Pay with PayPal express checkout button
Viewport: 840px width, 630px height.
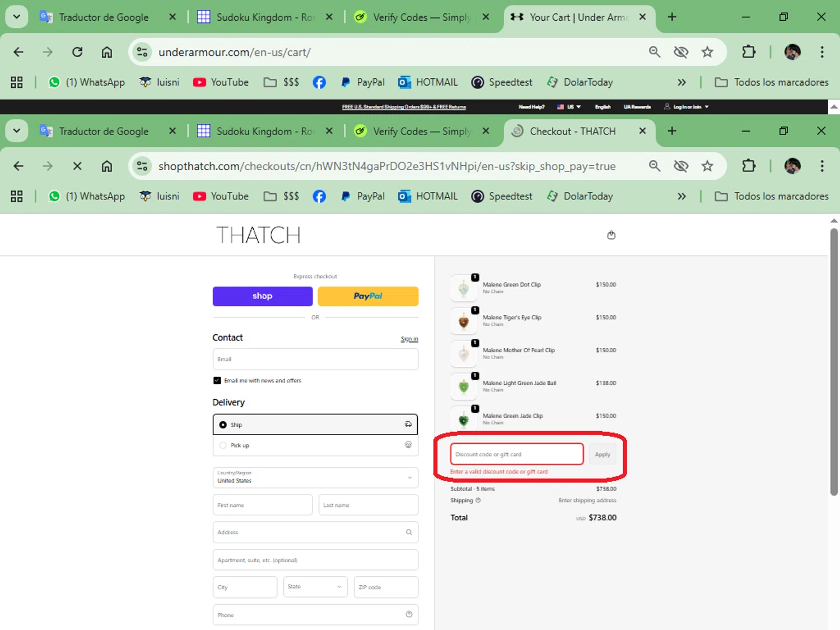[368, 296]
